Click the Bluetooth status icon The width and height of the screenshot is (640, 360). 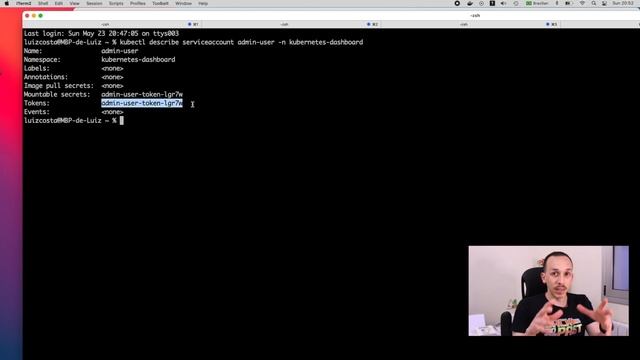click(556, 3)
